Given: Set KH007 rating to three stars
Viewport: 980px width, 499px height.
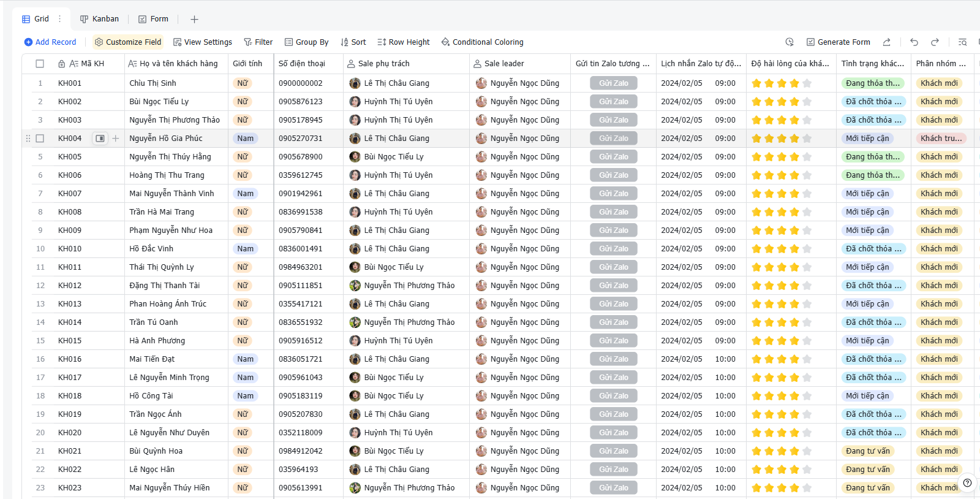Looking at the screenshot, I should click(x=782, y=194).
